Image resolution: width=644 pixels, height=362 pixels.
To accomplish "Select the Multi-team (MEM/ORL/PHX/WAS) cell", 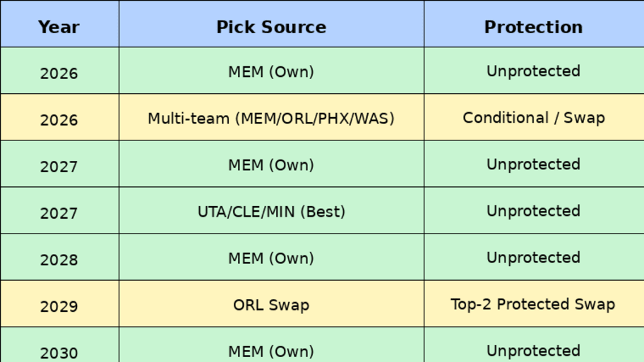I will 271,118.
